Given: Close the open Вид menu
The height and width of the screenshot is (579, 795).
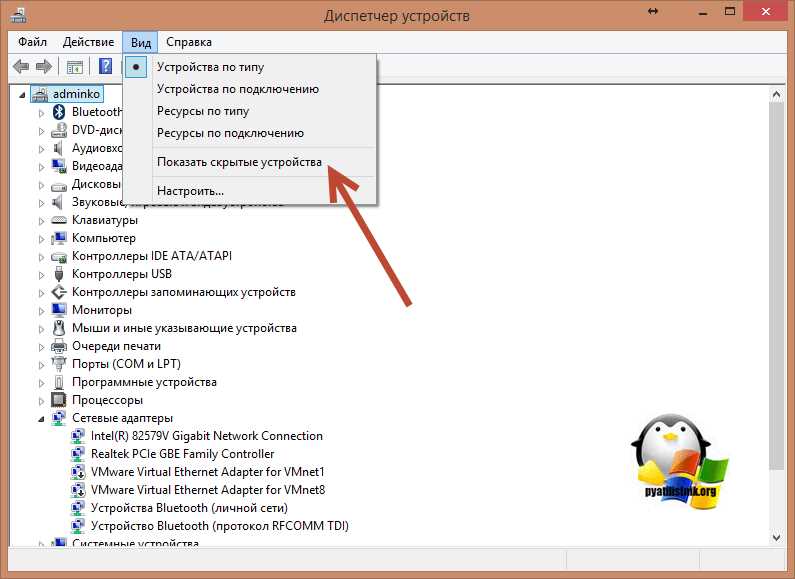Looking at the screenshot, I should pos(140,42).
